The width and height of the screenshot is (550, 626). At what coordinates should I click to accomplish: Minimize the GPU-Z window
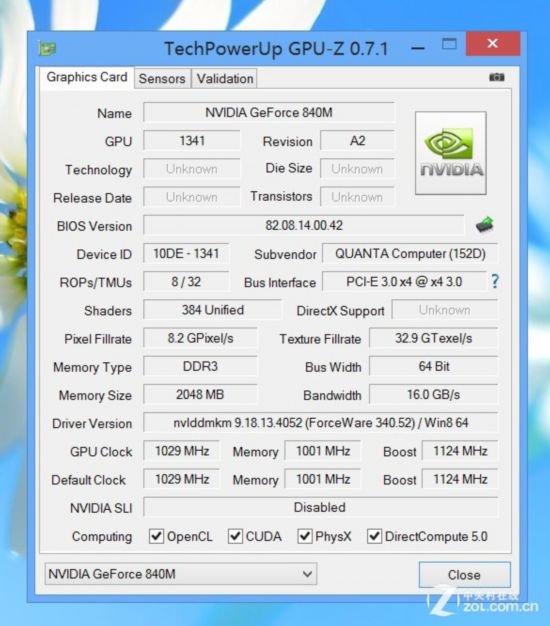(418, 48)
